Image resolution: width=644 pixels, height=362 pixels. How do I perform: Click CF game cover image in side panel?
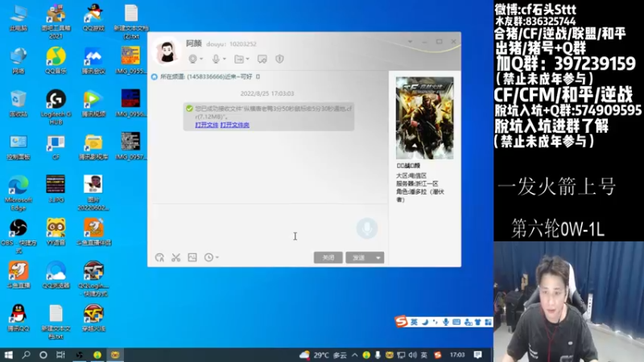[x=424, y=118]
